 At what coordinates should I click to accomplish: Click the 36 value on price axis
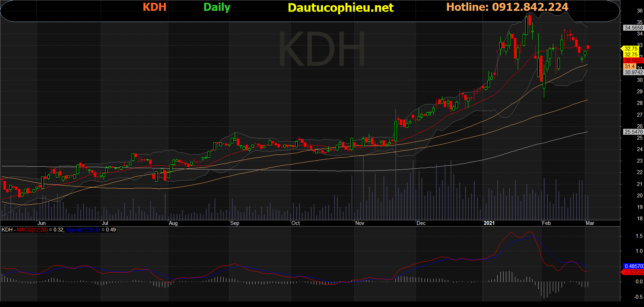click(x=639, y=11)
